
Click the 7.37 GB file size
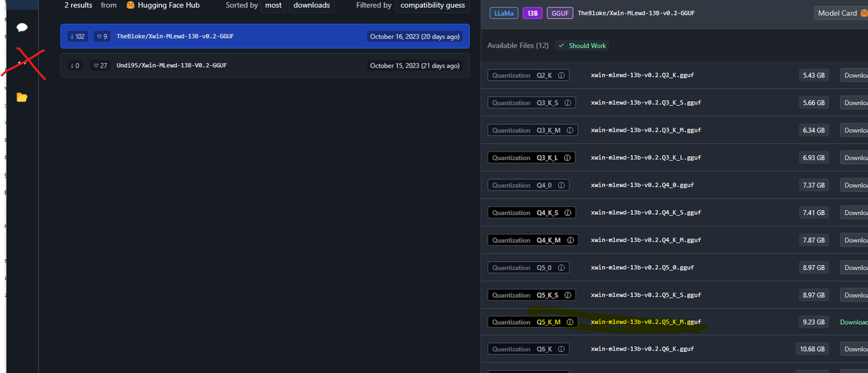[x=814, y=185]
